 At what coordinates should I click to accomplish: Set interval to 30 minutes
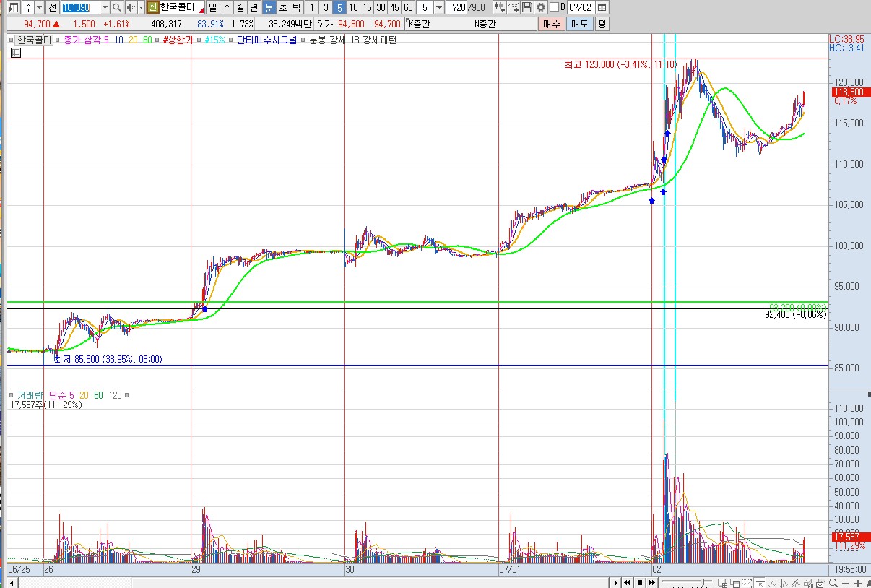381,7
